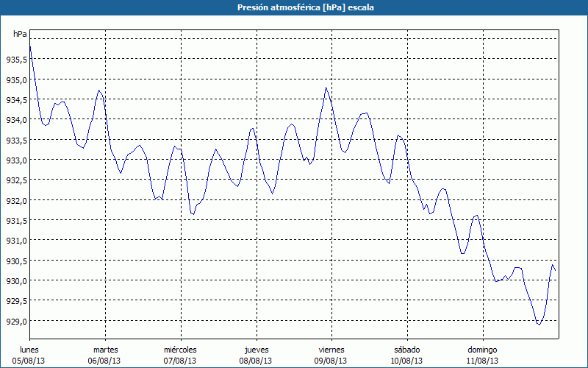The image size is (588, 368).
Task: Click the curve's peak above the viernes gridline
Action: click(326, 88)
